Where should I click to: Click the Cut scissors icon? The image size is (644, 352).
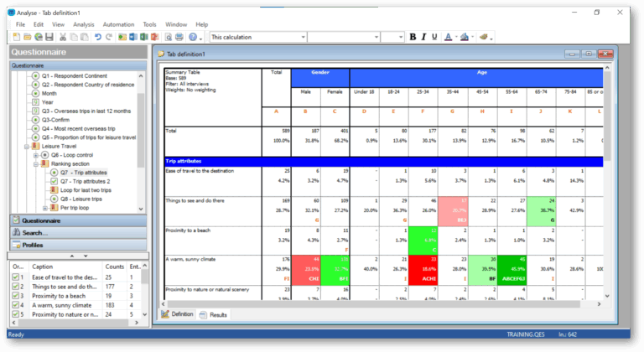point(64,37)
